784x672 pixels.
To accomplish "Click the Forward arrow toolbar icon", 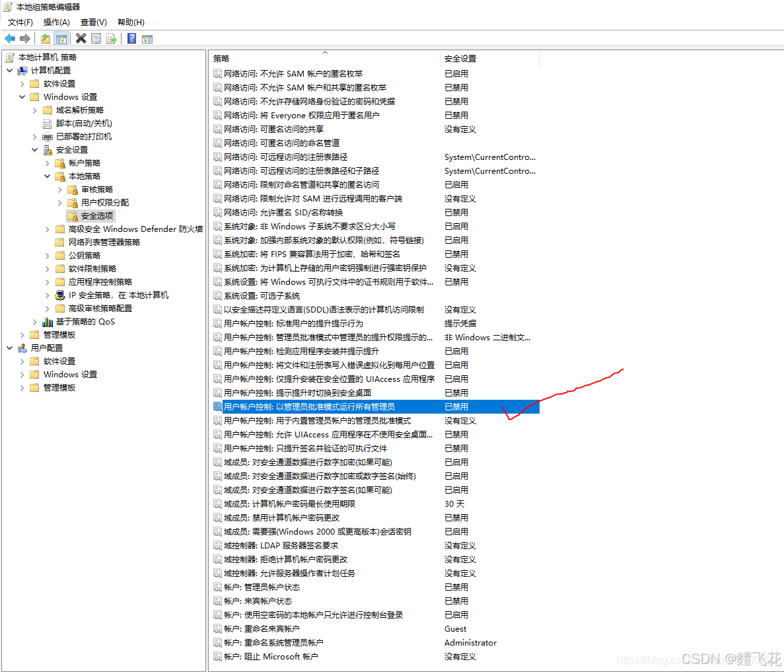I will (x=25, y=38).
